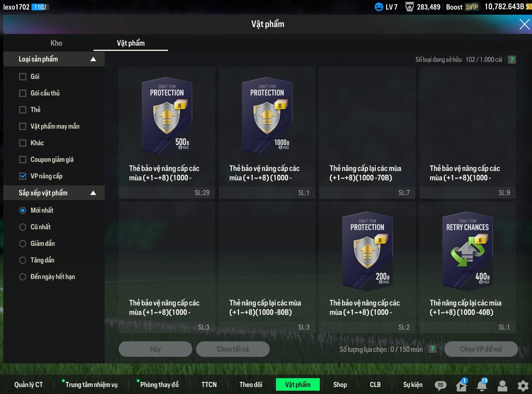Open Shop from the bottom menu
The height and width of the screenshot is (394, 532).
[340, 384]
